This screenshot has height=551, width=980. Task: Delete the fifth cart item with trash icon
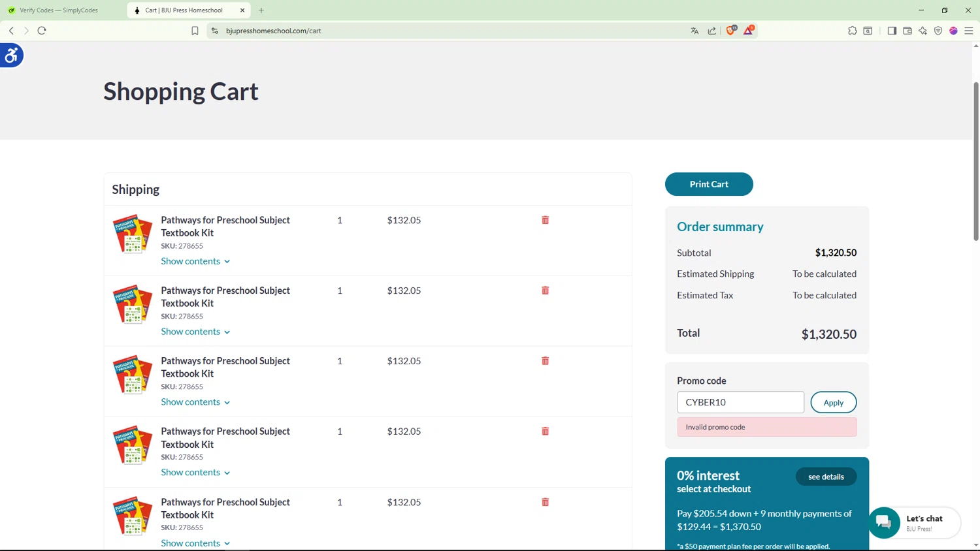[545, 502]
